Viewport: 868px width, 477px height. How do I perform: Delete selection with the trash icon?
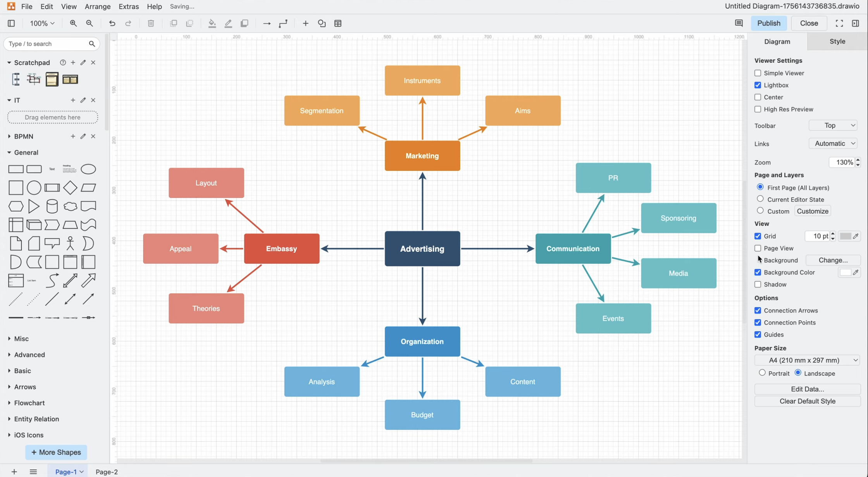pos(151,23)
